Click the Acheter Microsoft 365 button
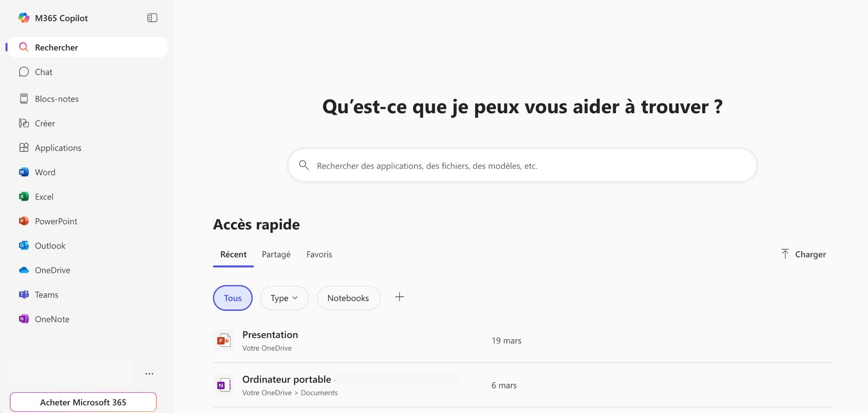 (x=83, y=402)
